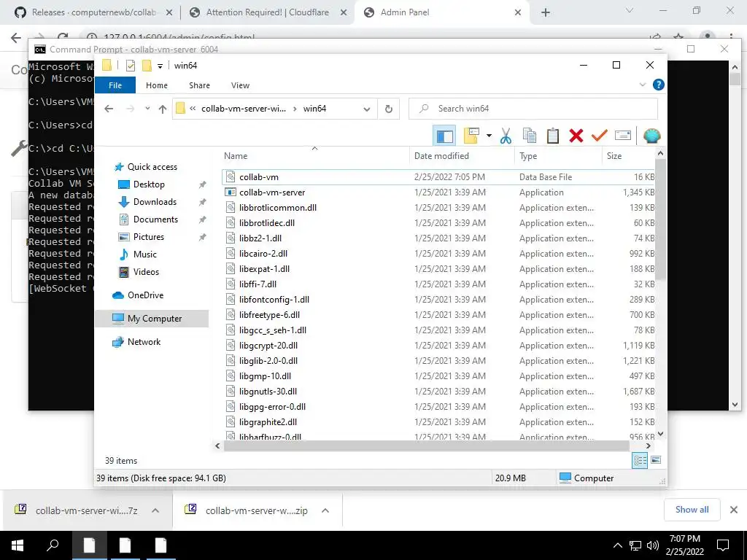Go back with Explorer's back arrow
This screenshot has width=747, height=560.
pos(109,109)
